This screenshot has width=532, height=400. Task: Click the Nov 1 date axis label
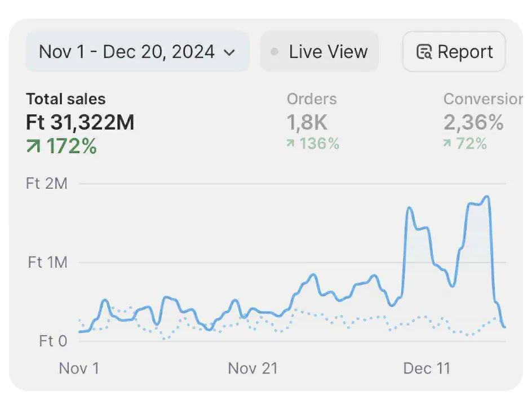pos(79,368)
